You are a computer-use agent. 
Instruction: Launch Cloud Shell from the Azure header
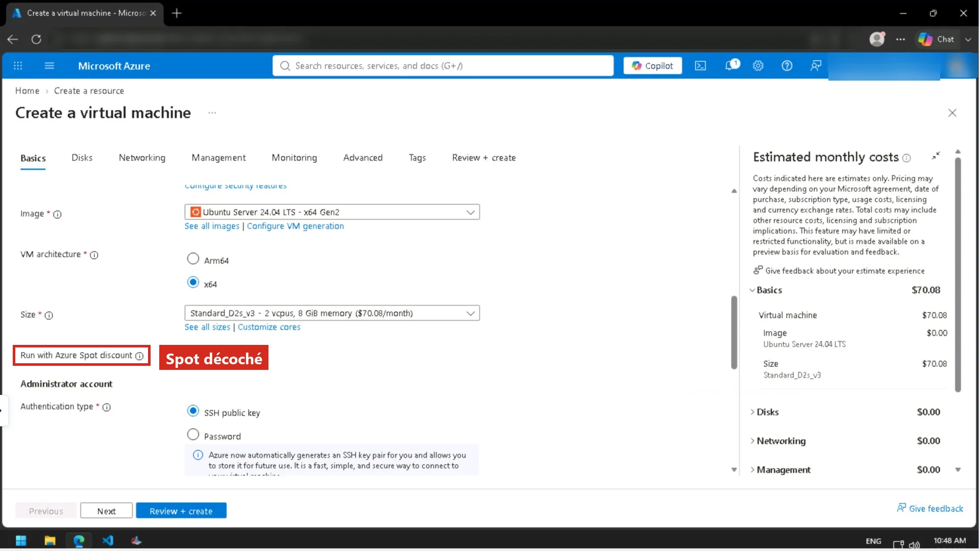point(700,66)
